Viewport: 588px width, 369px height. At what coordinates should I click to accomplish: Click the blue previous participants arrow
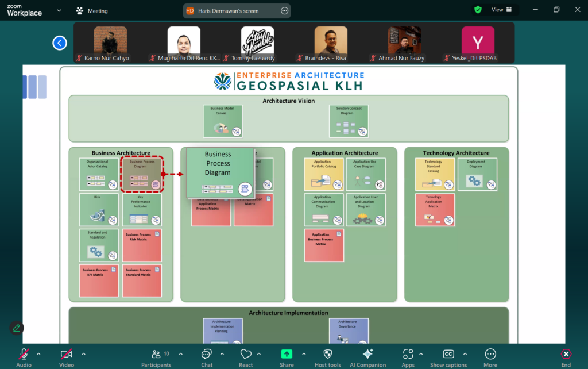[60, 43]
